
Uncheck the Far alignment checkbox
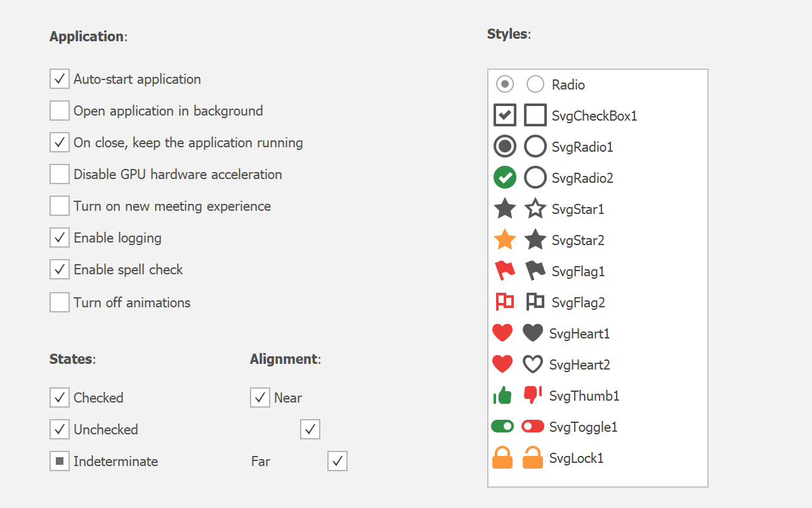pos(337,462)
